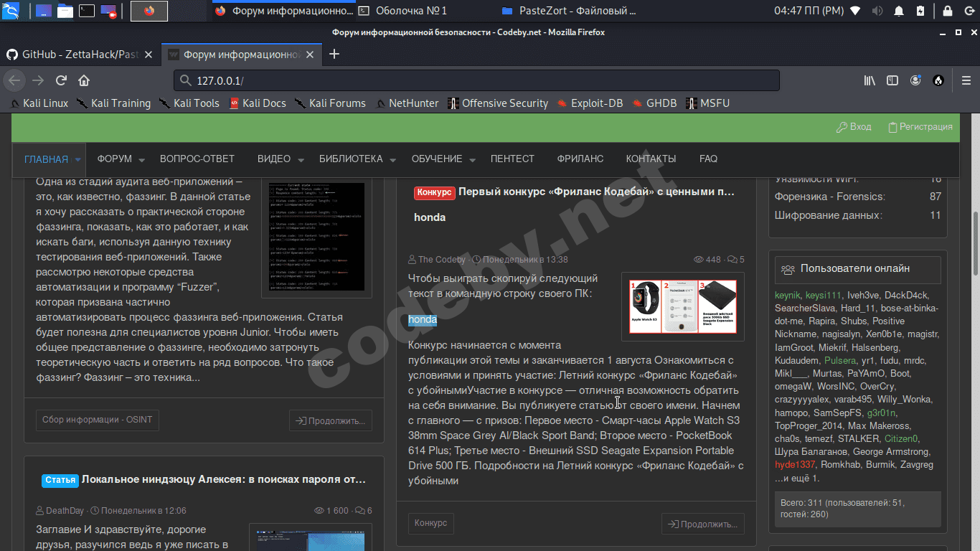
Task: Open the ФРИЛАНС menu item
Action: click(580, 159)
